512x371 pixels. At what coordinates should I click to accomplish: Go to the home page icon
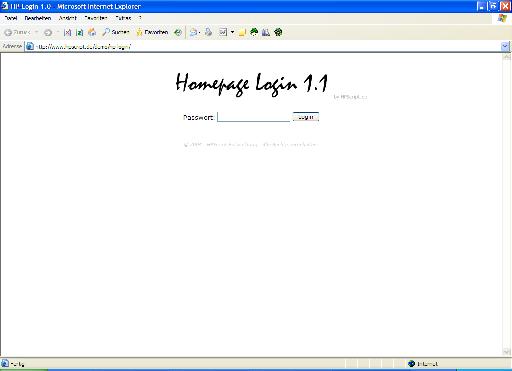click(92, 32)
